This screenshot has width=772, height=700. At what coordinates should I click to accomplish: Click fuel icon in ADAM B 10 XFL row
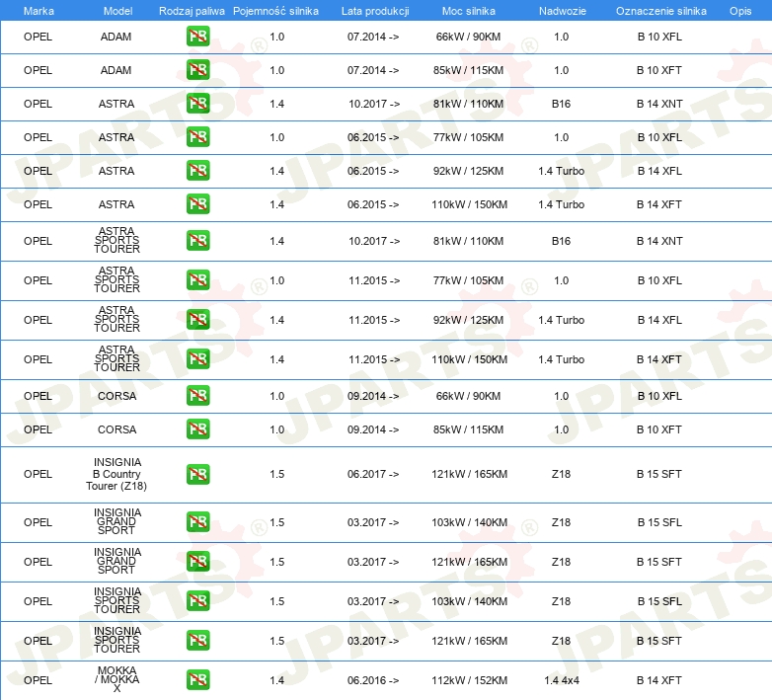tap(197, 37)
